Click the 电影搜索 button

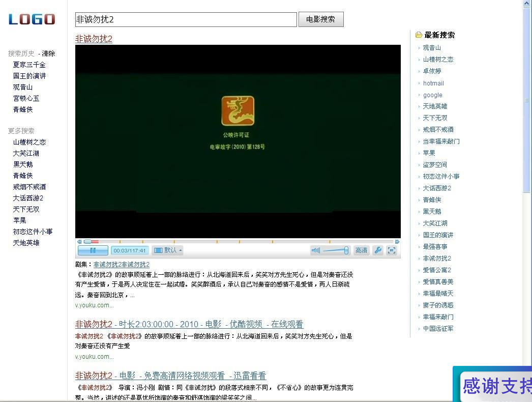(x=321, y=19)
